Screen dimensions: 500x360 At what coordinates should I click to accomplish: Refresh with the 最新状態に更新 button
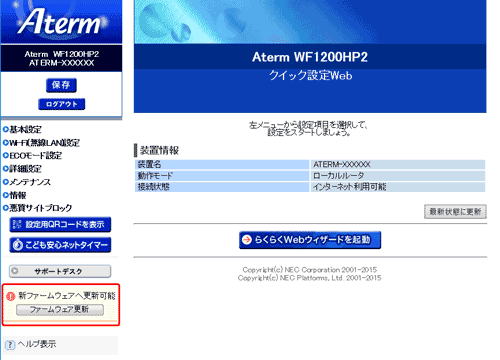[x=455, y=211]
